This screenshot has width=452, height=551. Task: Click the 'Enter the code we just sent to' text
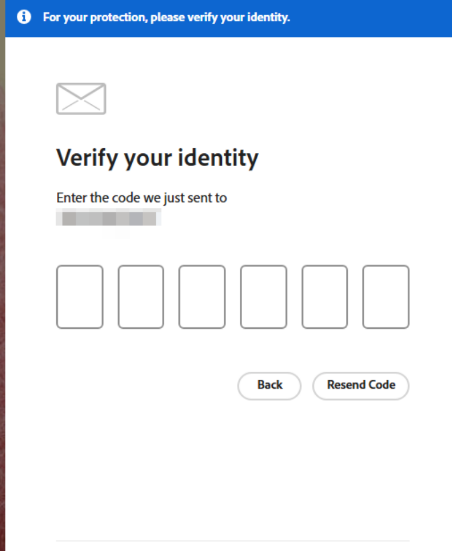[x=142, y=198]
